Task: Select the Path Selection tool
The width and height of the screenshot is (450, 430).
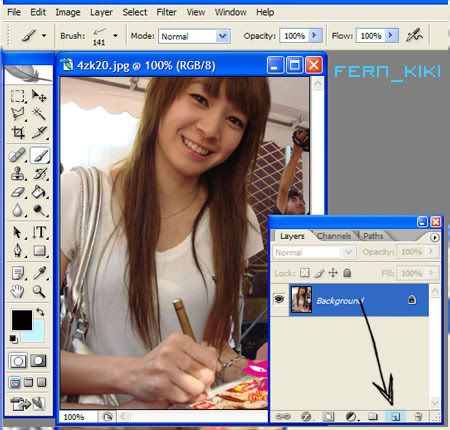Action: click(x=18, y=232)
